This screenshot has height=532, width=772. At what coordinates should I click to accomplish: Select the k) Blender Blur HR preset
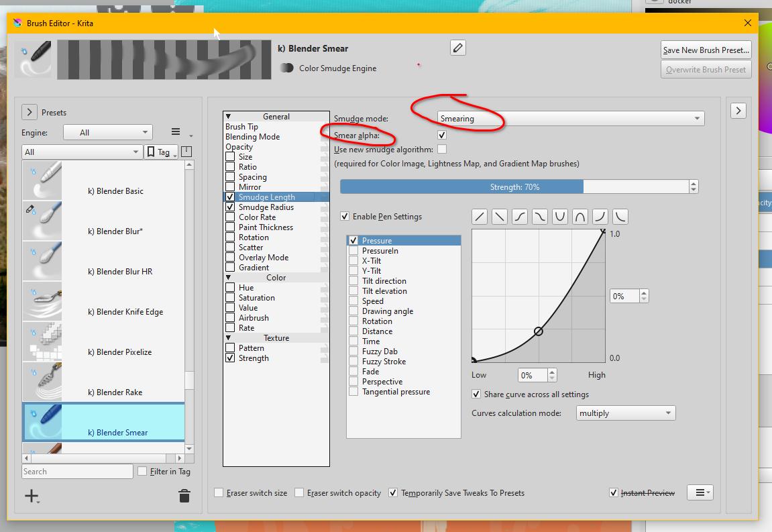pyautogui.click(x=103, y=261)
